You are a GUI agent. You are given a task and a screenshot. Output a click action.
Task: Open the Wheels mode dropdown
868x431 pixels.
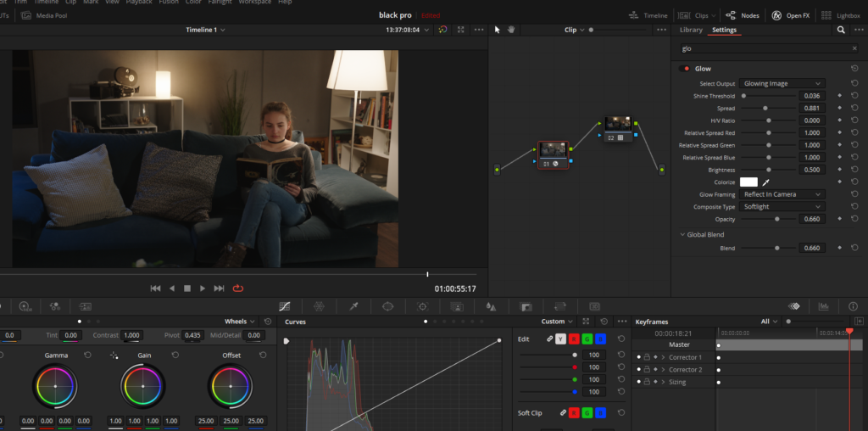[x=240, y=322]
